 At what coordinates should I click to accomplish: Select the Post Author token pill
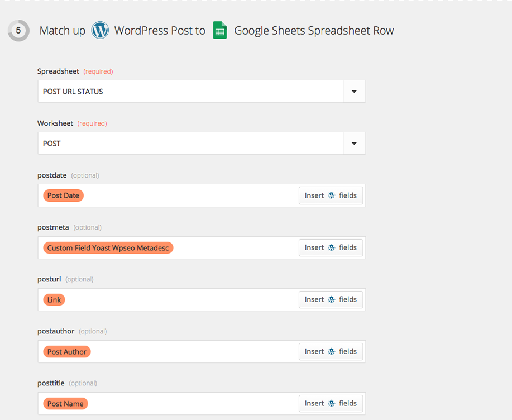pos(66,351)
